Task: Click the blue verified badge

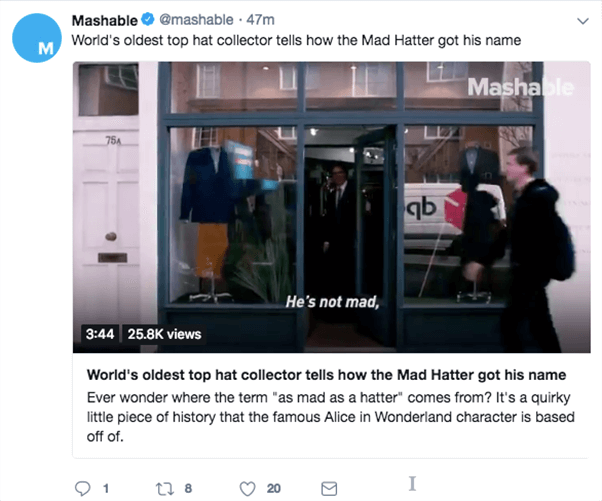Action: [x=148, y=19]
